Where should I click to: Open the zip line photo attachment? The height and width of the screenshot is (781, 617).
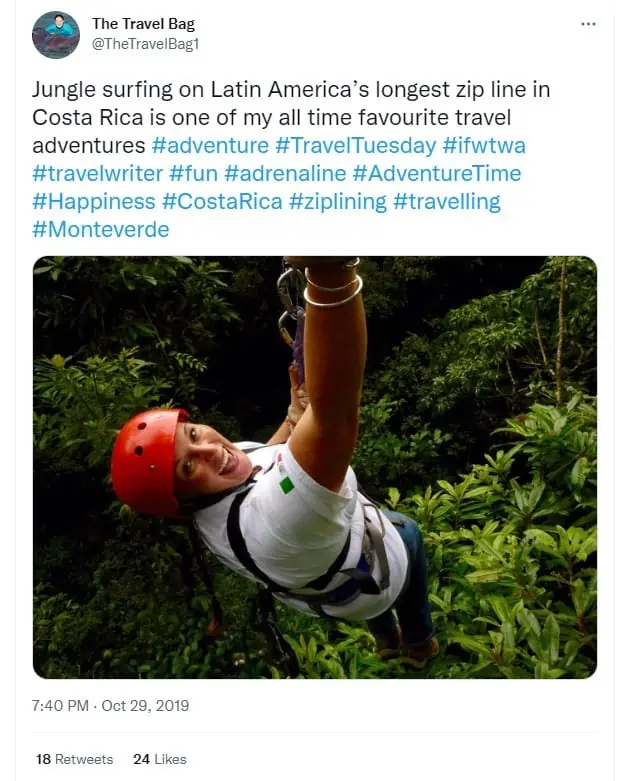point(315,467)
